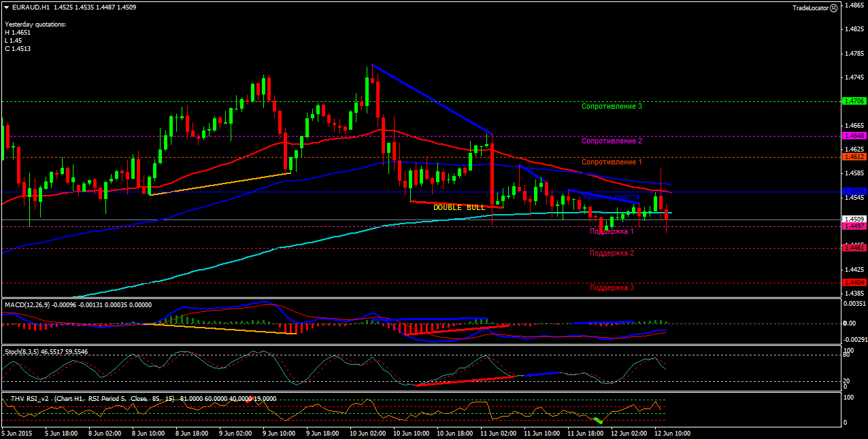Click the 'Yesterday quotations:' label

pos(35,24)
